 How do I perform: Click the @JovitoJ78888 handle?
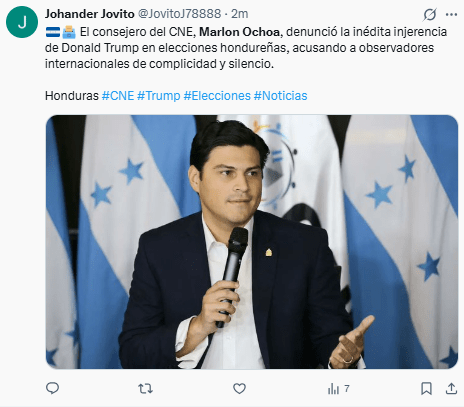179,14
